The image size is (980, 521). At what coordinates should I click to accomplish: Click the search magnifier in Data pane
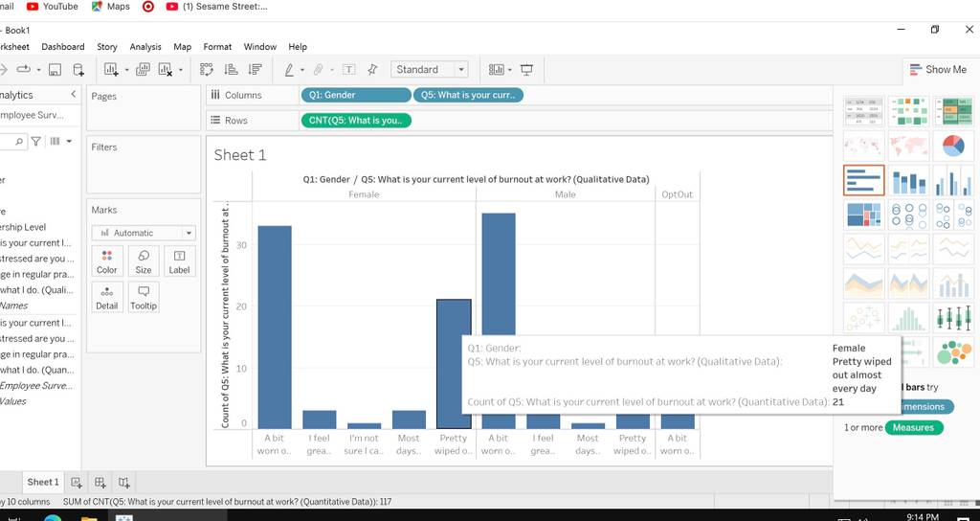19,142
